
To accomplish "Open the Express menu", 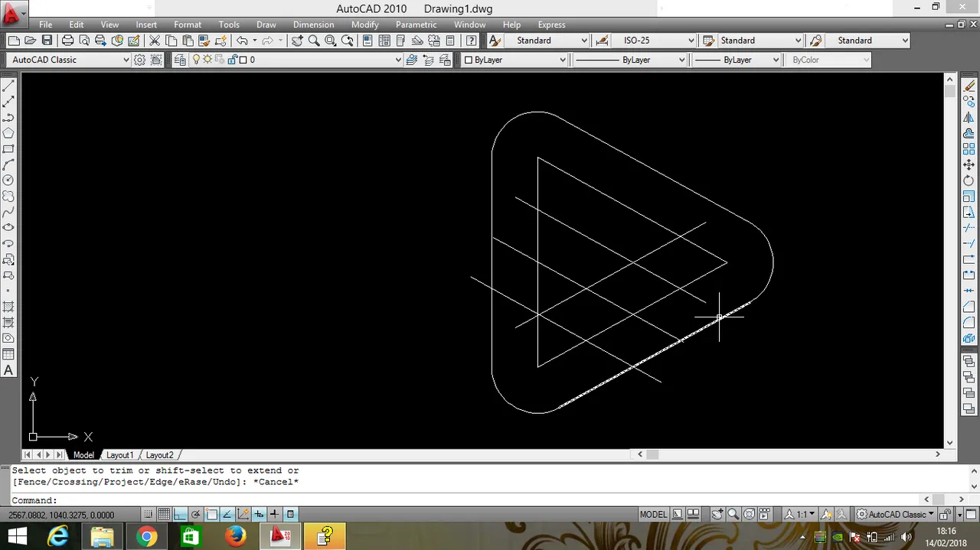I will 551,24.
